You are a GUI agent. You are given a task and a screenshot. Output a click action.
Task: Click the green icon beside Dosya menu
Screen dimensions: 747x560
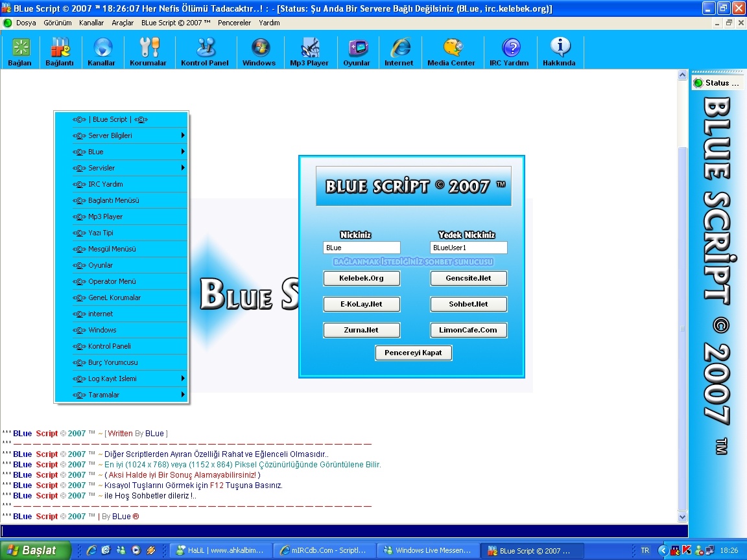click(8, 23)
